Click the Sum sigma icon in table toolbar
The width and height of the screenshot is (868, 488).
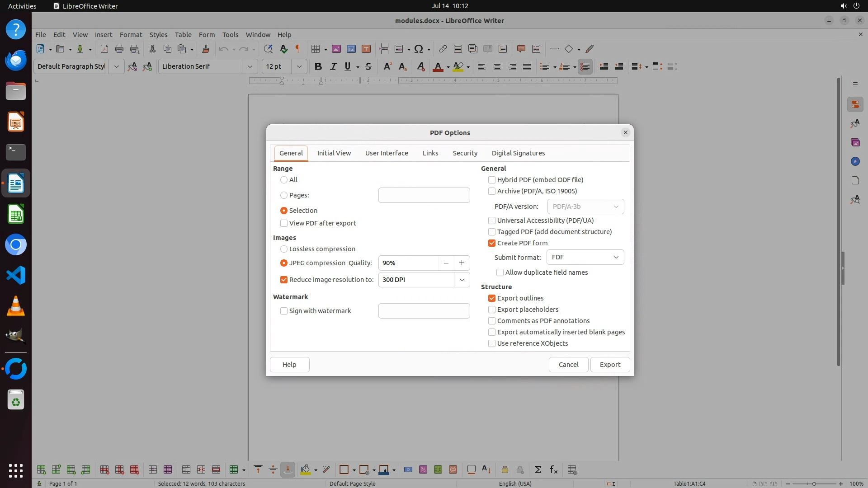pyautogui.click(x=538, y=470)
